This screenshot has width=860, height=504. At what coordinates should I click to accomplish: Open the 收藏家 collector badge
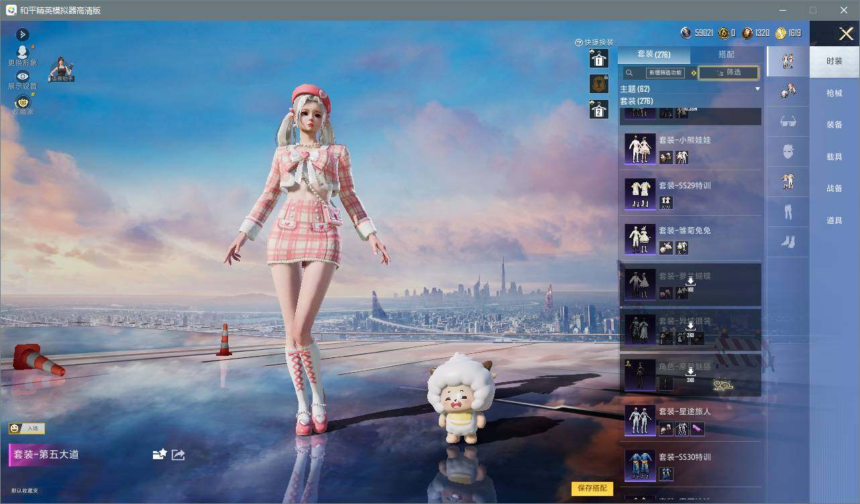coord(22,105)
